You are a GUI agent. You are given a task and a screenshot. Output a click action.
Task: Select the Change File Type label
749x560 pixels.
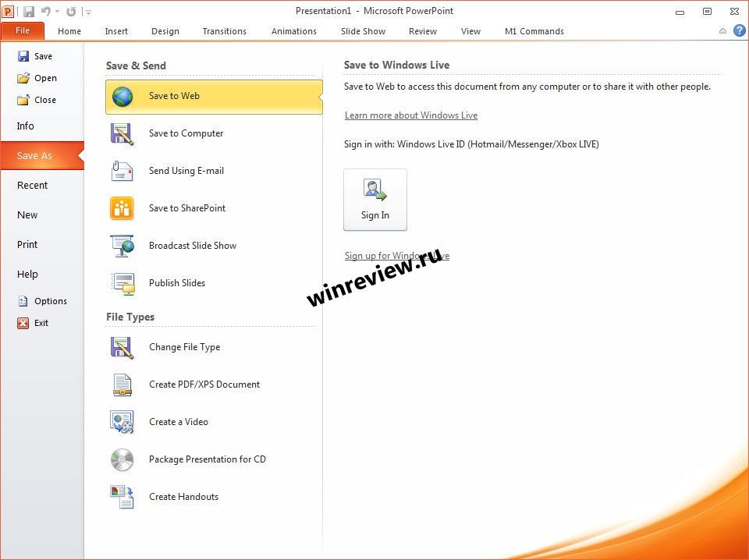(x=184, y=347)
